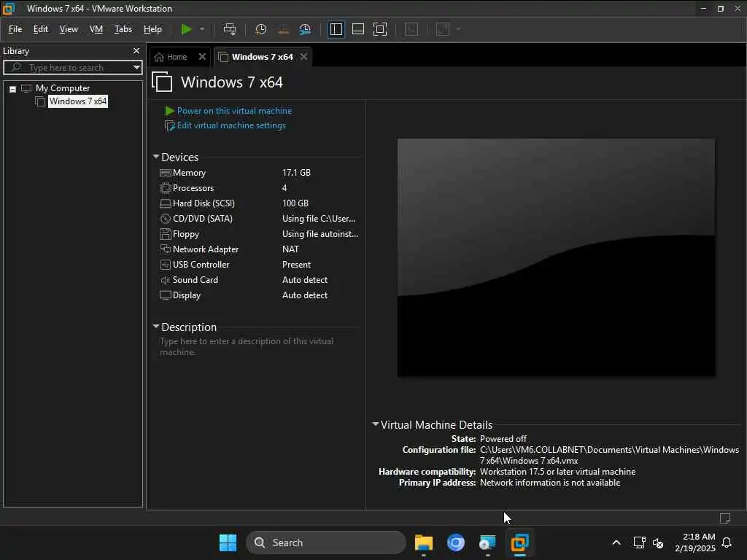The image size is (747, 560).
Task: Open the View menu
Action: (x=69, y=29)
